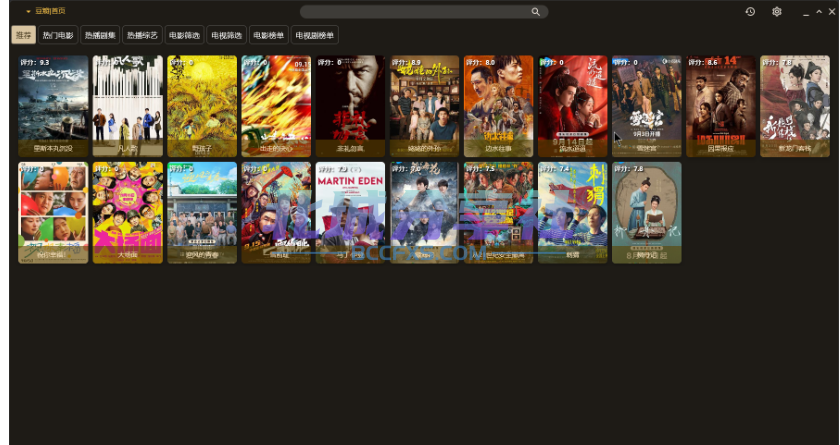
Task: Open the 凡人歌 poster card
Action: click(x=128, y=106)
